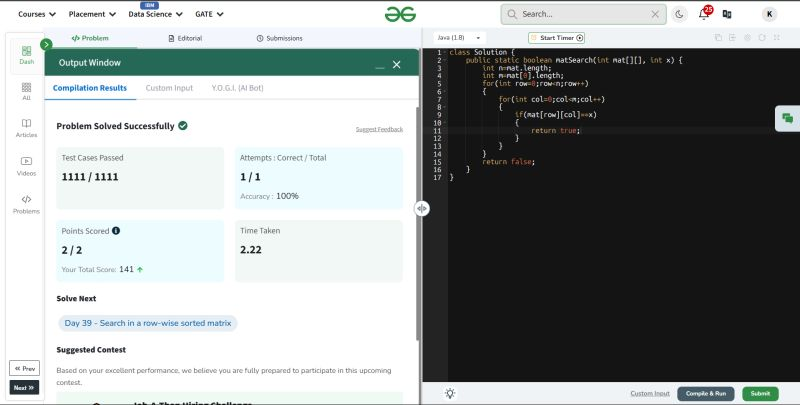Click the copy code editor icon

718,38
